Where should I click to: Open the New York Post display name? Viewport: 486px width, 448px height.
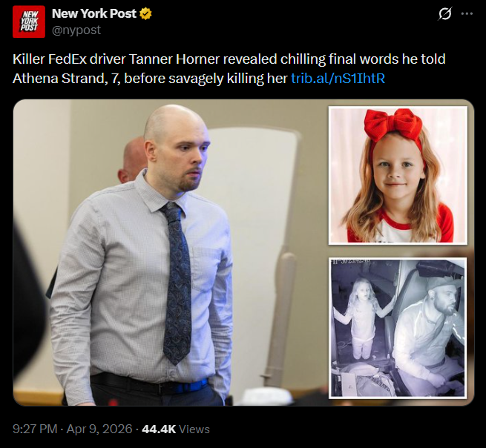94,13
